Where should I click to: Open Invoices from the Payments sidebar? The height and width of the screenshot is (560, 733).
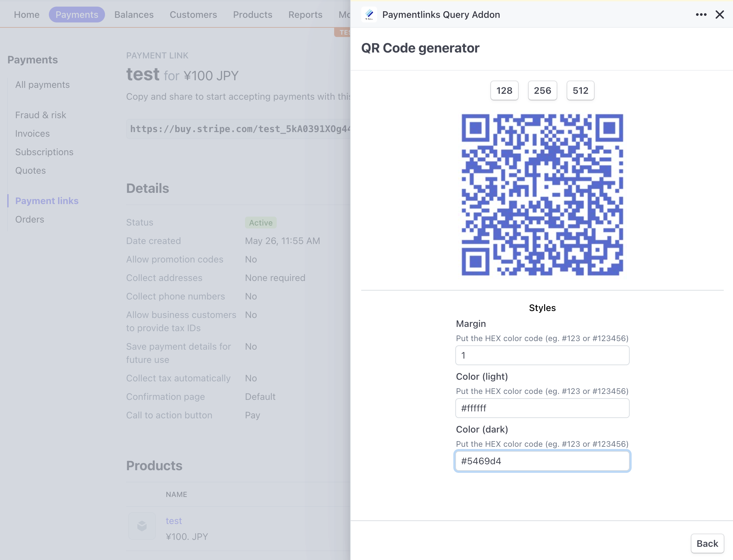click(x=32, y=133)
